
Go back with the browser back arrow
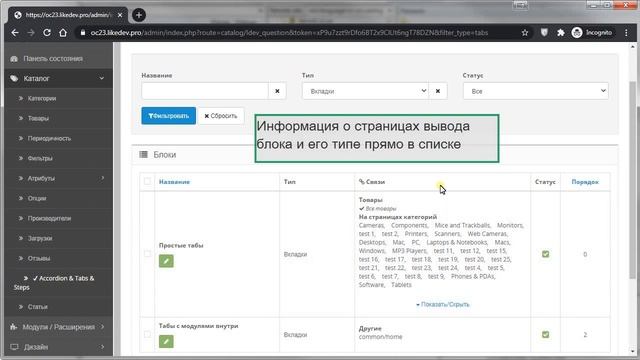(15, 33)
